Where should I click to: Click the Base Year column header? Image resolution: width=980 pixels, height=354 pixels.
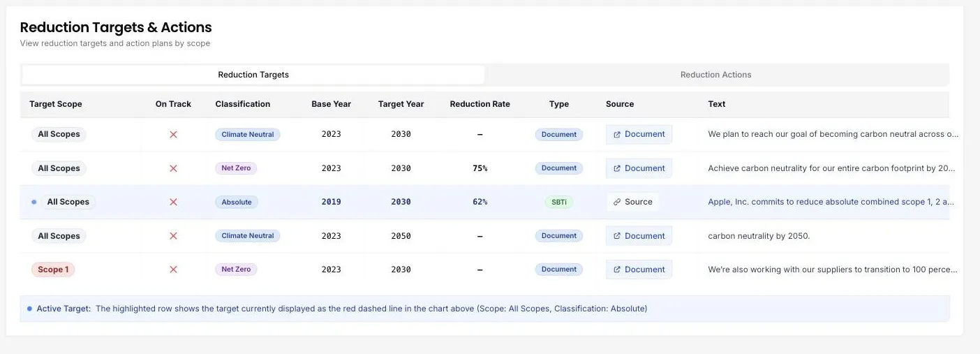click(332, 104)
